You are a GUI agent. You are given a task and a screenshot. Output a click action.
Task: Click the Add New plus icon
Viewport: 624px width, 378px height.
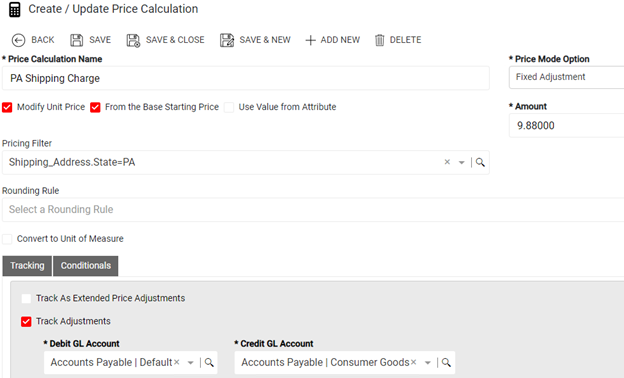pyautogui.click(x=310, y=40)
